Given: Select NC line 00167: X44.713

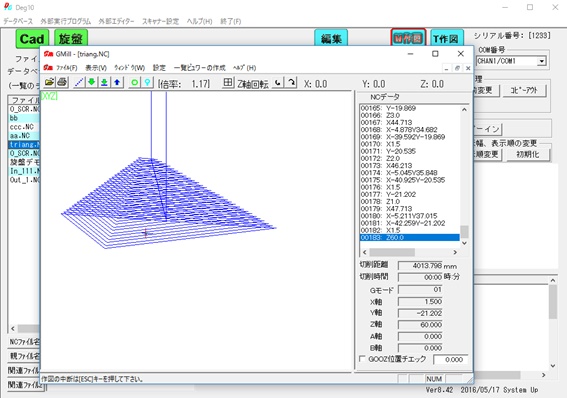Looking at the screenshot, I should (x=410, y=123).
